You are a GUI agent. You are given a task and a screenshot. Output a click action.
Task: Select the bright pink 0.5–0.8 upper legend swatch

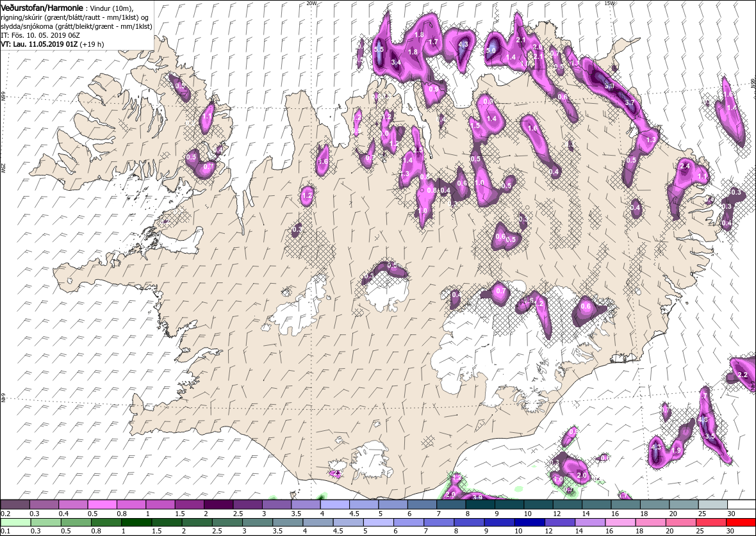pos(102,504)
